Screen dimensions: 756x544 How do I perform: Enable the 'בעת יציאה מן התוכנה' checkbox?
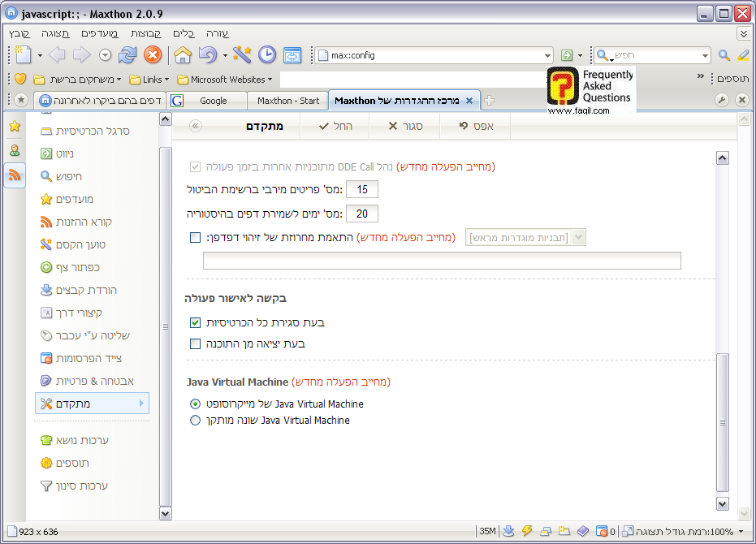tap(195, 343)
